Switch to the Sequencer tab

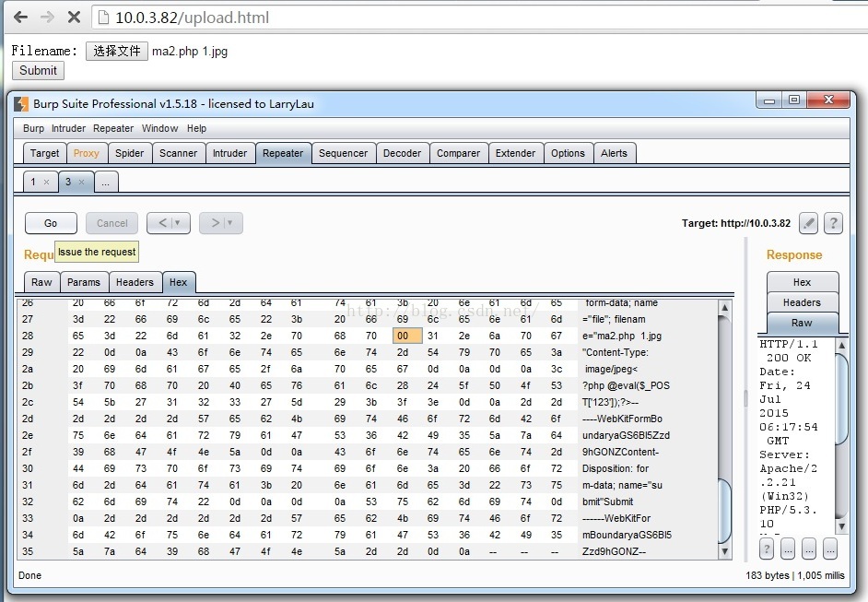tap(343, 153)
